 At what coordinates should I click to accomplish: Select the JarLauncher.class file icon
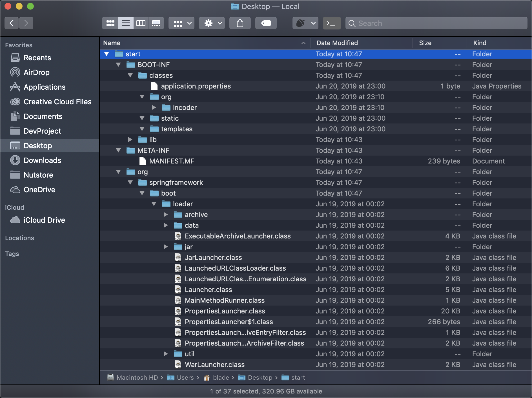tap(178, 257)
